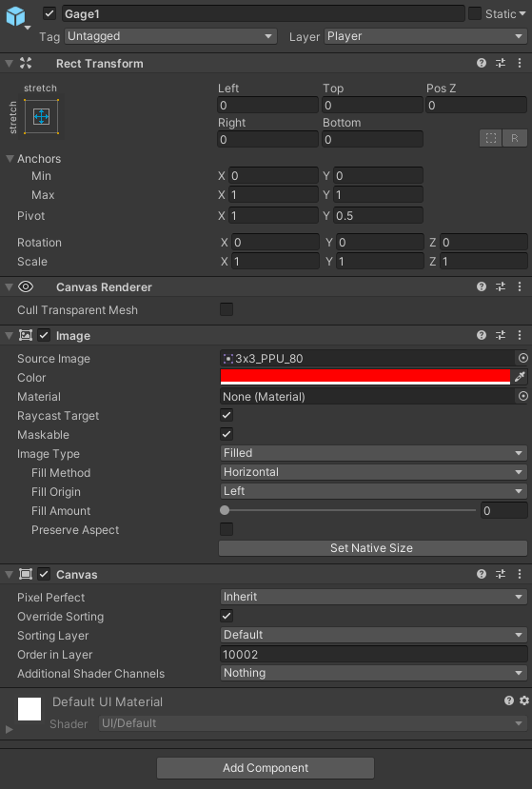The width and height of the screenshot is (532, 789).
Task: Click Set Native Size button
Action: pos(373,548)
